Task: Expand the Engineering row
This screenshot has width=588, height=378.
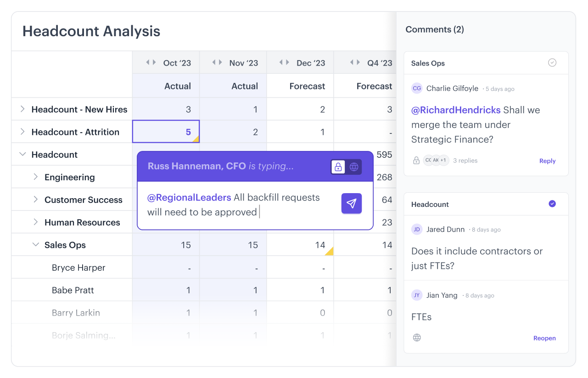Action: 35,177
